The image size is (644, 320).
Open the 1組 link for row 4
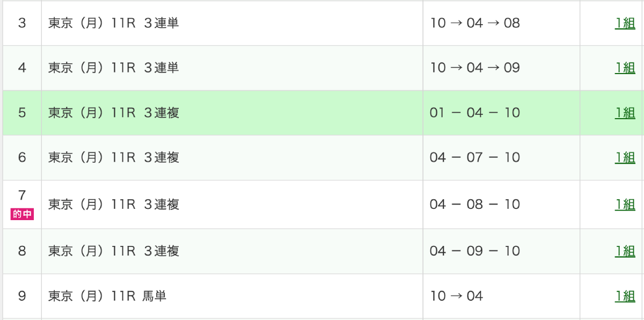625,68
